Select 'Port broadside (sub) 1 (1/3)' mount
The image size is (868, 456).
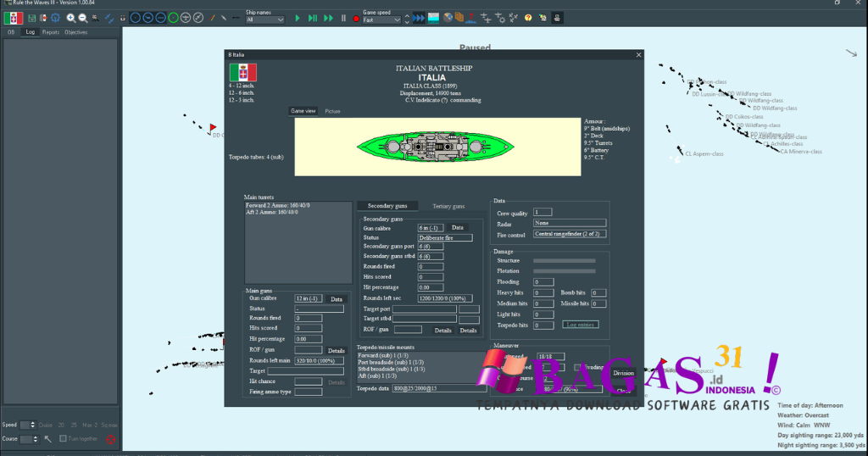point(391,362)
